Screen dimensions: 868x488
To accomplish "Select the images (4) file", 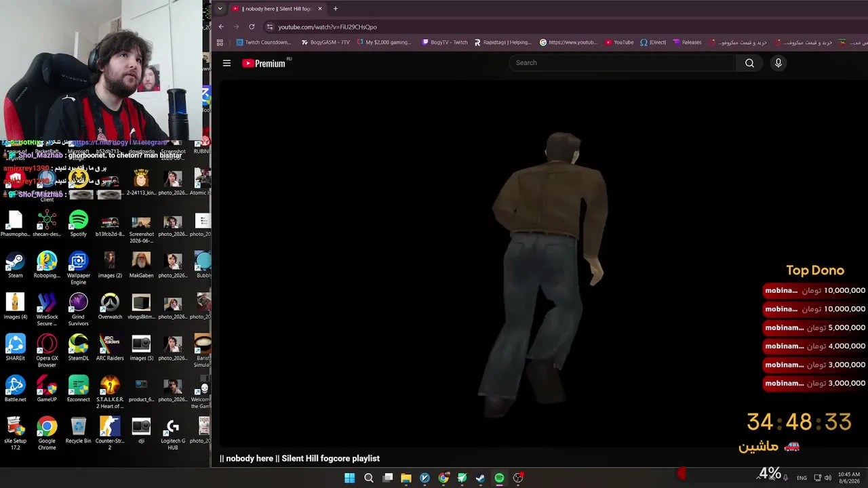I will [15, 307].
